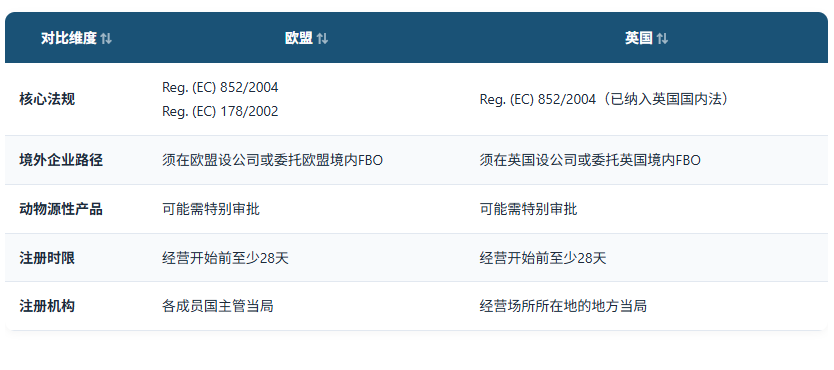Viewport: 834px width, 370px height.
Task: Select the 注册时限 row label
Action: point(47,258)
